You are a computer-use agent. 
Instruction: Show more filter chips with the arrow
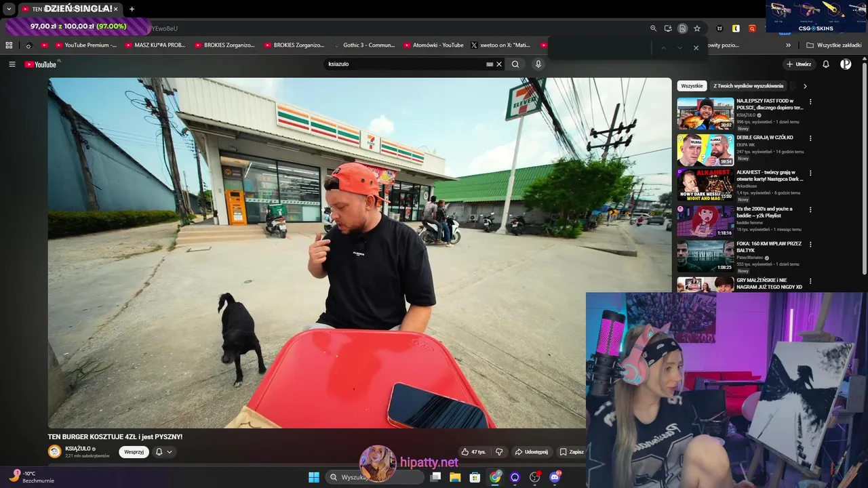(805, 86)
